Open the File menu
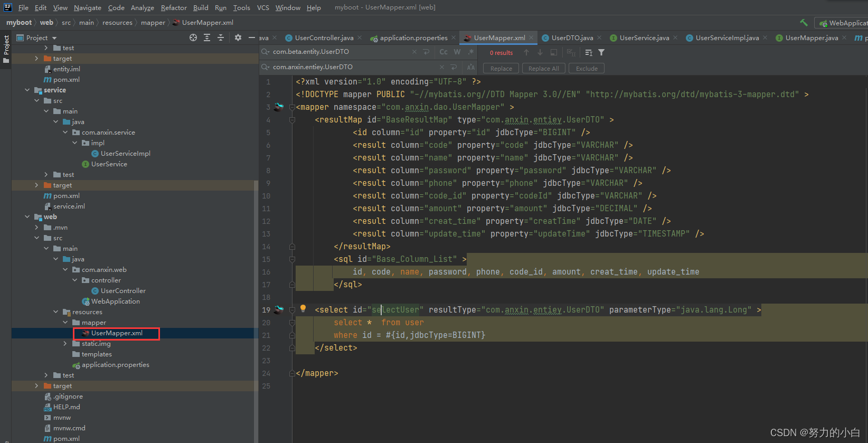 pos(23,7)
